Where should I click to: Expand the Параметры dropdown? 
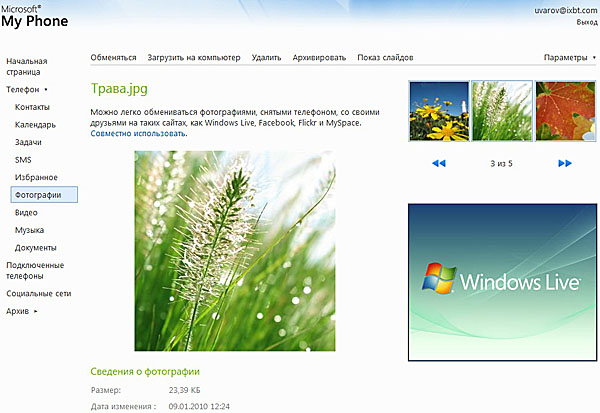(569, 57)
